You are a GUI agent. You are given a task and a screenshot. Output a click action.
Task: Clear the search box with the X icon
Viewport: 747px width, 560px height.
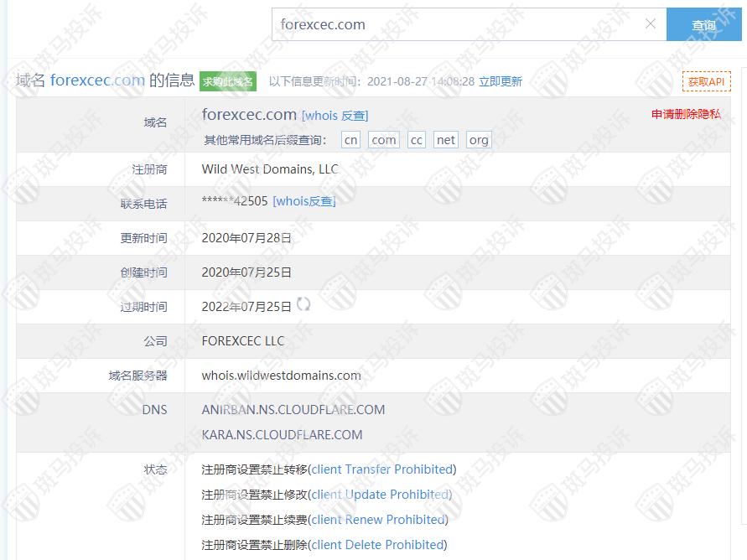point(650,24)
